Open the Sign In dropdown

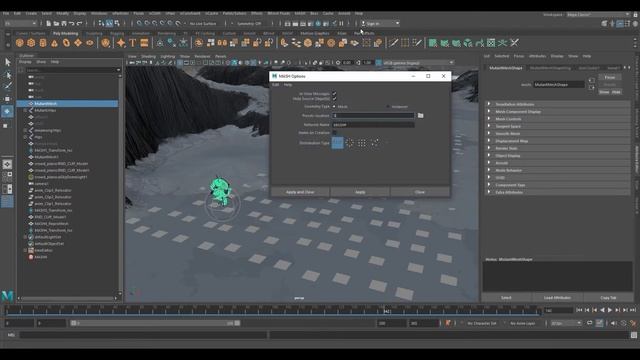(380, 24)
